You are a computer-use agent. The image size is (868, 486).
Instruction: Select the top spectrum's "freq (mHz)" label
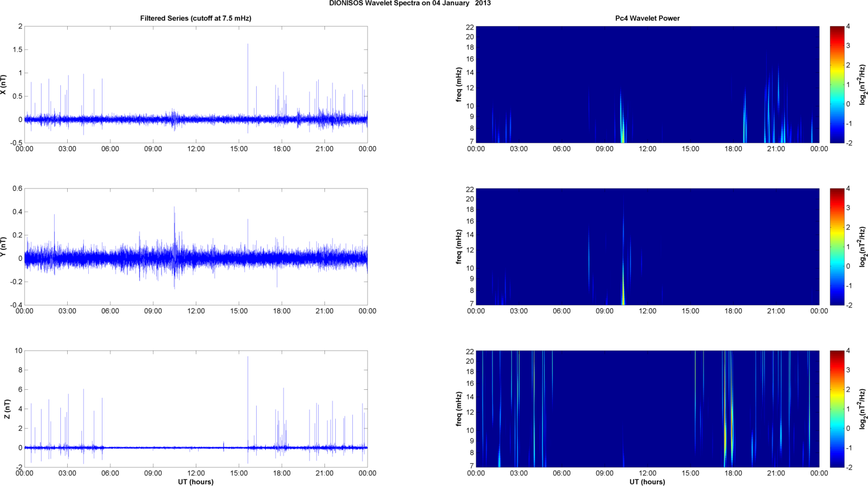pyautogui.click(x=459, y=85)
